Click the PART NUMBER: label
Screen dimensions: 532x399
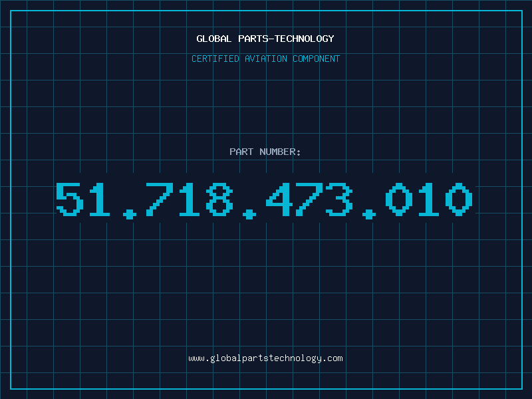click(265, 152)
